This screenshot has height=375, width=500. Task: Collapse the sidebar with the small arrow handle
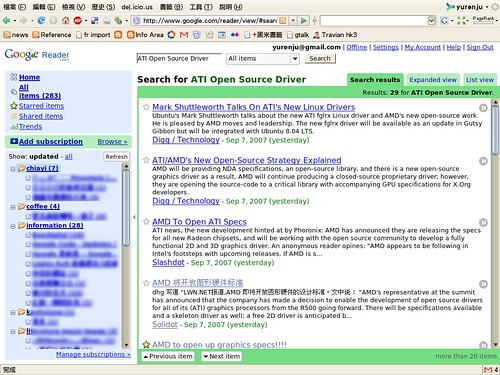click(134, 217)
